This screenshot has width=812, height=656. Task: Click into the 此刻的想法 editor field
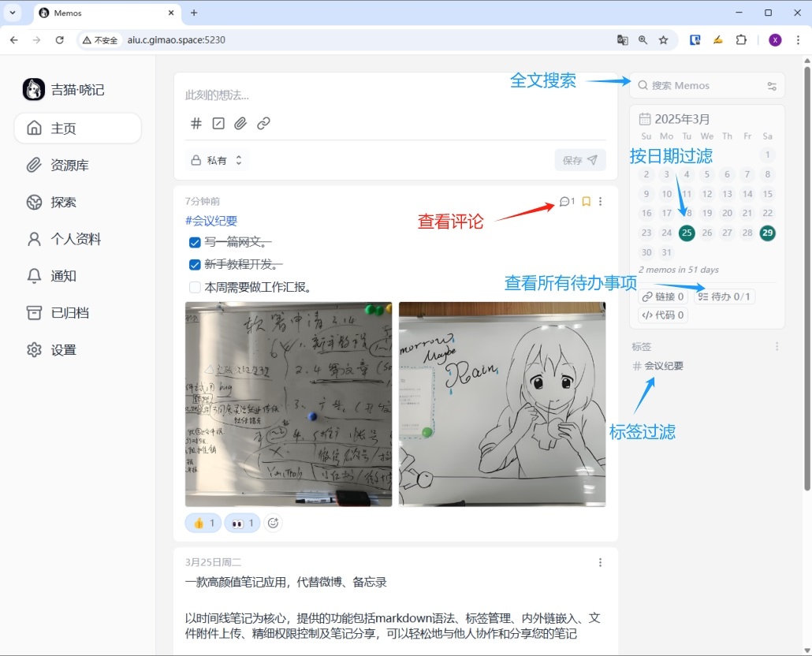[395, 95]
